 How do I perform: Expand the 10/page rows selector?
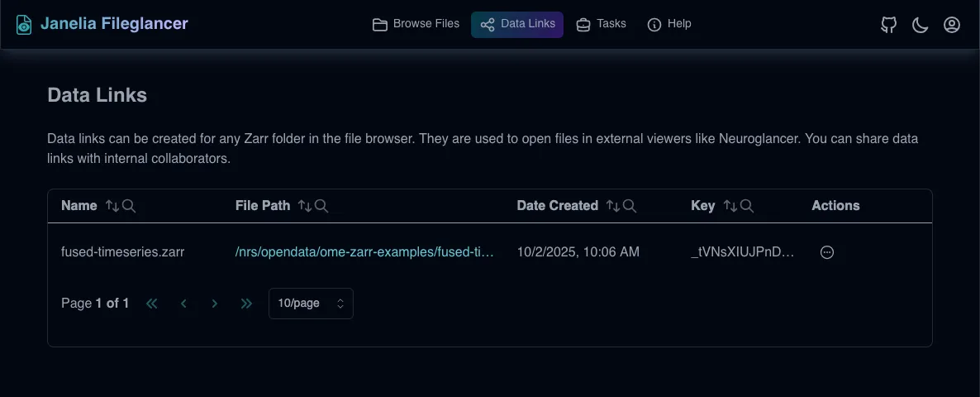pyautogui.click(x=311, y=304)
